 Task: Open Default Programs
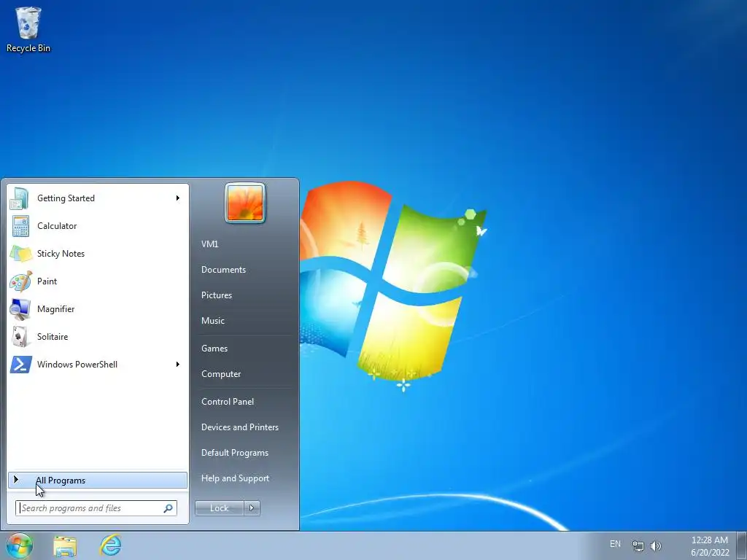coord(235,453)
